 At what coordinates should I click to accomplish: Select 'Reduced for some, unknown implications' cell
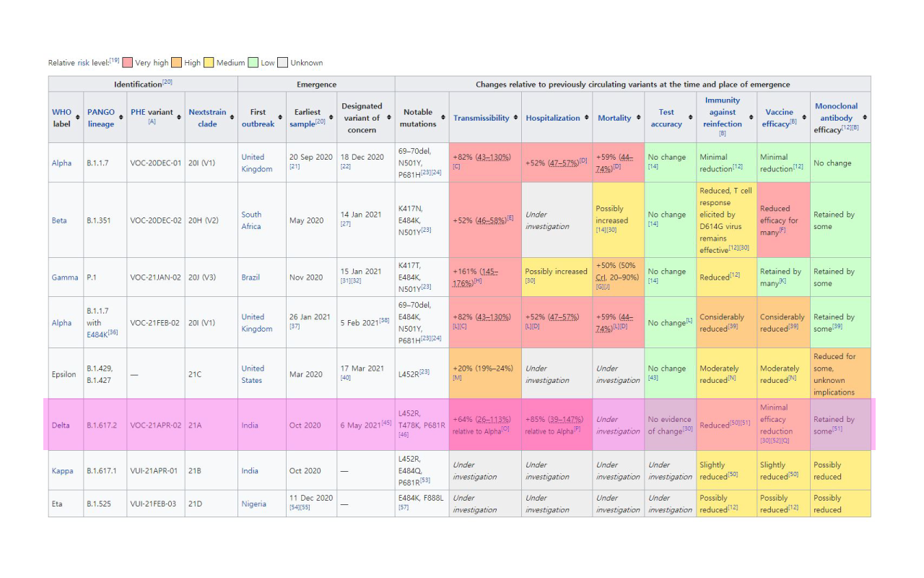pyautogui.click(x=840, y=374)
